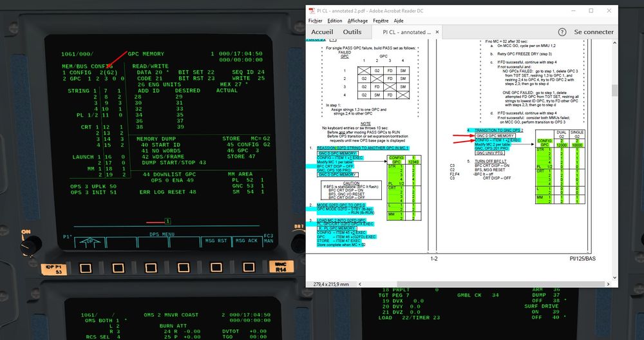Image resolution: width=644 pixels, height=340 pixels.
Task: Click SEQ ID 24 item
Action: click(248, 72)
